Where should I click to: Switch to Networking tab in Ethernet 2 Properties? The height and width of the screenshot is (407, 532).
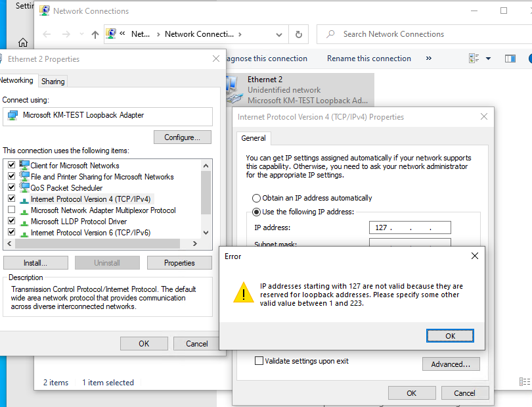coord(16,80)
